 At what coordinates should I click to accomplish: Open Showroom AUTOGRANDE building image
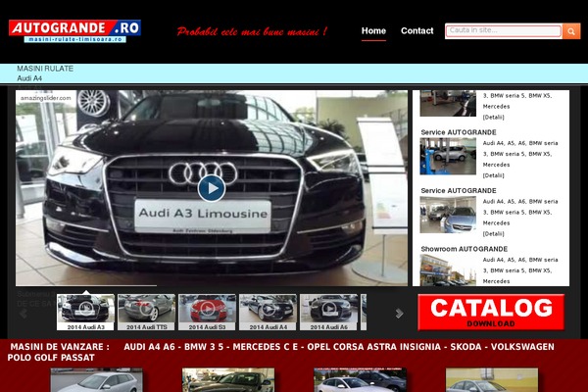point(448,270)
